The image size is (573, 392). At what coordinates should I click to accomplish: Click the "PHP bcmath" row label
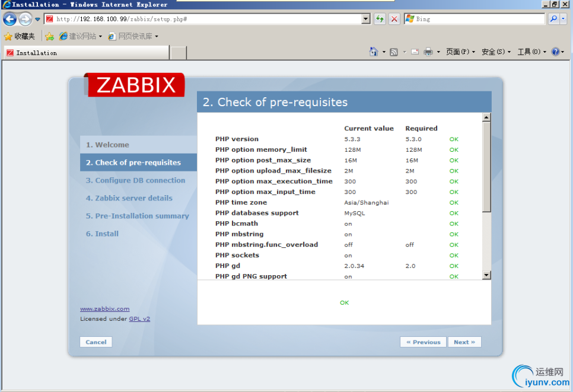click(237, 224)
